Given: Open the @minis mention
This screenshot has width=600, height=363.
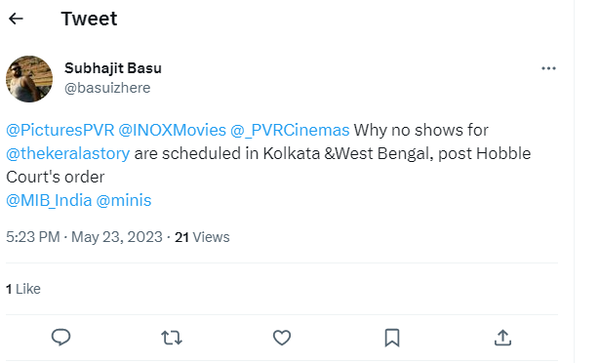Looking at the screenshot, I should (124, 200).
